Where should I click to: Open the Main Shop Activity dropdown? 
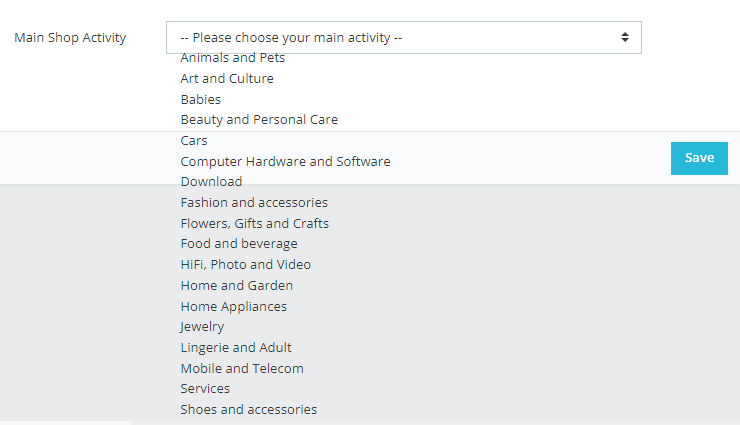click(x=403, y=38)
